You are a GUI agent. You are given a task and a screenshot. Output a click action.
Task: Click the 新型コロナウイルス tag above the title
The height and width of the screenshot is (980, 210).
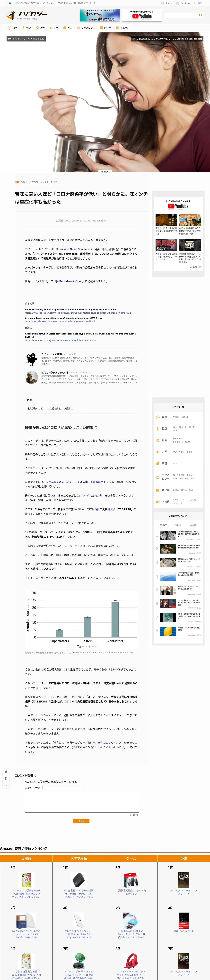(39, 182)
